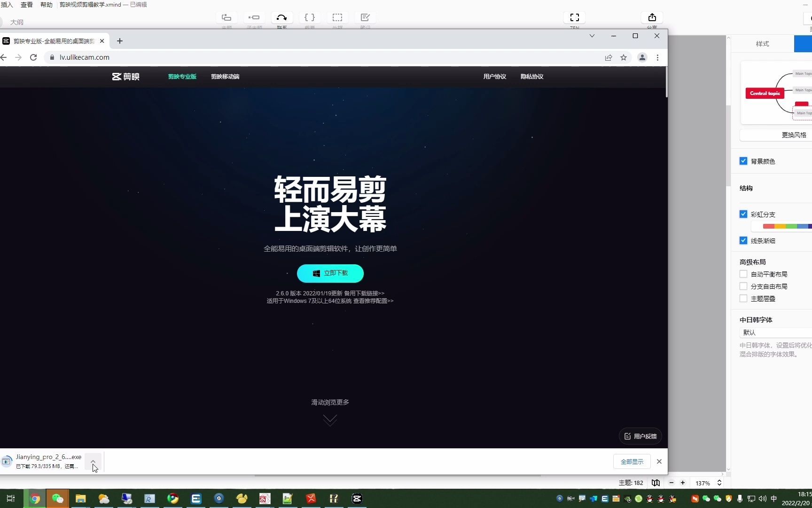
Task: Click the 全部显示 button in the download bar
Action: click(x=632, y=461)
